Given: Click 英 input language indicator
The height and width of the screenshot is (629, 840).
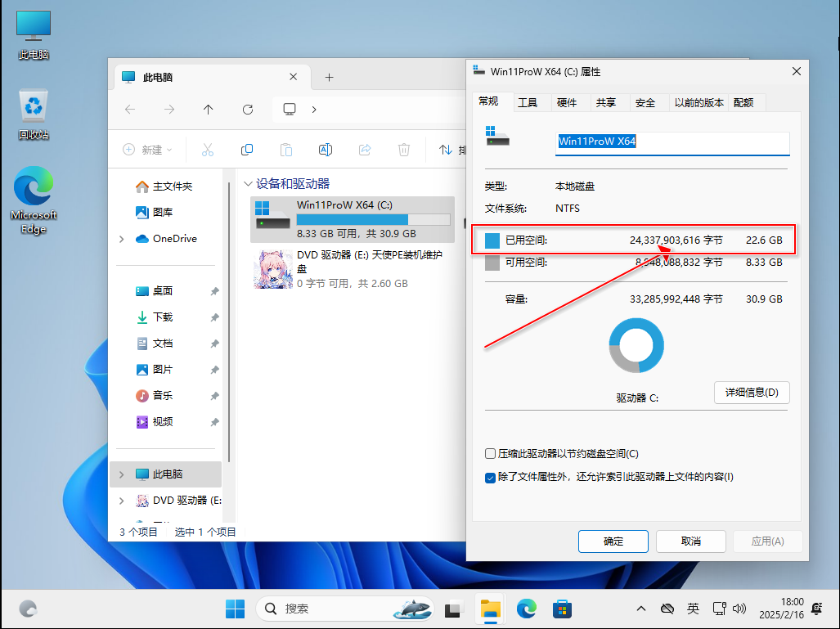Looking at the screenshot, I should tap(693, 609).
